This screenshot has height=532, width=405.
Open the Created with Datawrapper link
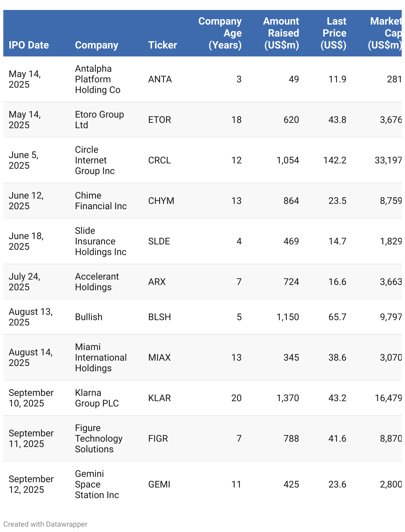coord(45,524)
